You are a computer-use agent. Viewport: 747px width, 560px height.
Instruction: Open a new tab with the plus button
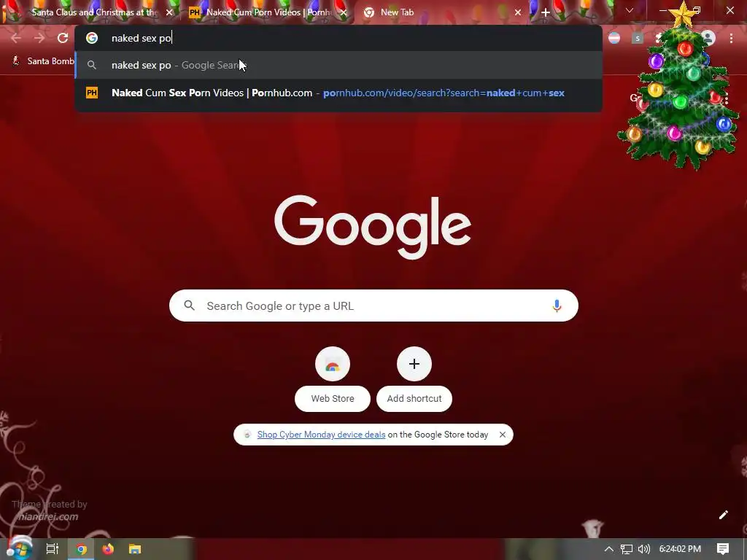(x=546, y=12)
